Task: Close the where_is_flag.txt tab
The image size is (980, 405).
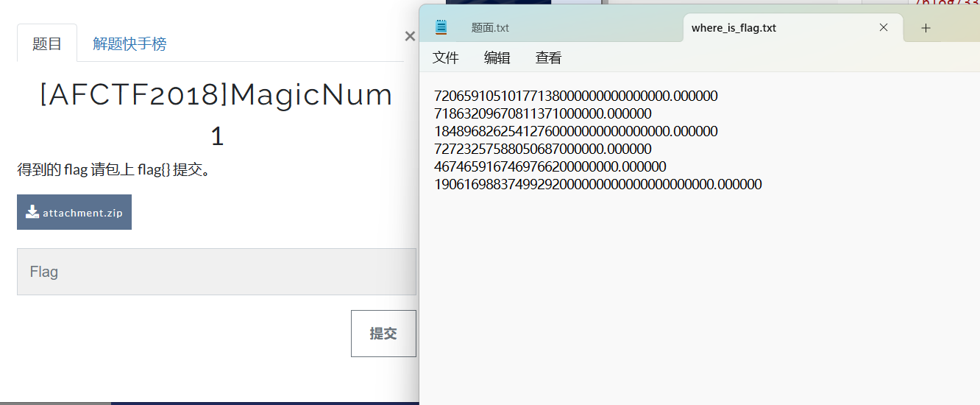Action: [884, 27]
